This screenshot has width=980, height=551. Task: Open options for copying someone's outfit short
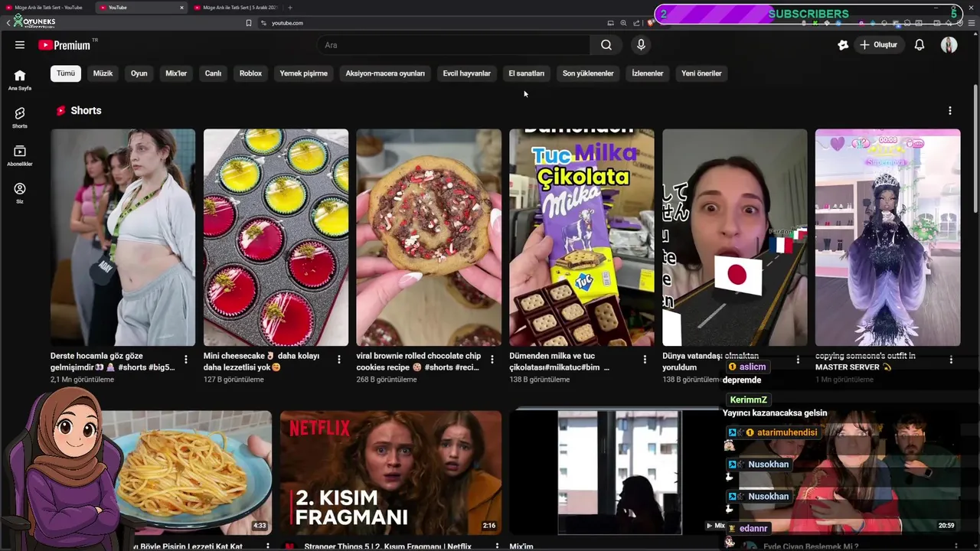pos(951,360)
